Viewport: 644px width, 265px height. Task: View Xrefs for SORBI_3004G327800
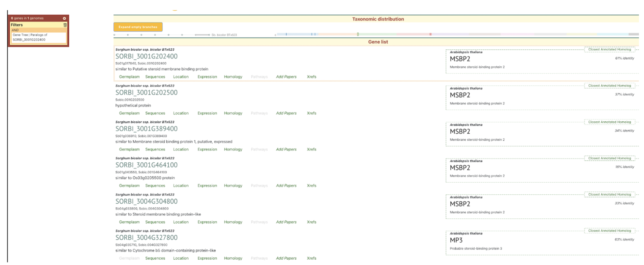(x=311, y=258)
